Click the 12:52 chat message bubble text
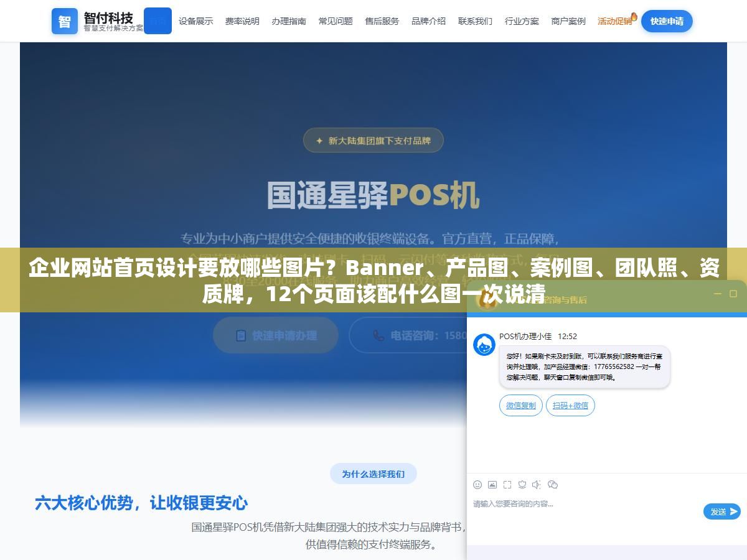Viewport: 747px width, 560px height. [x=584, y=367]
